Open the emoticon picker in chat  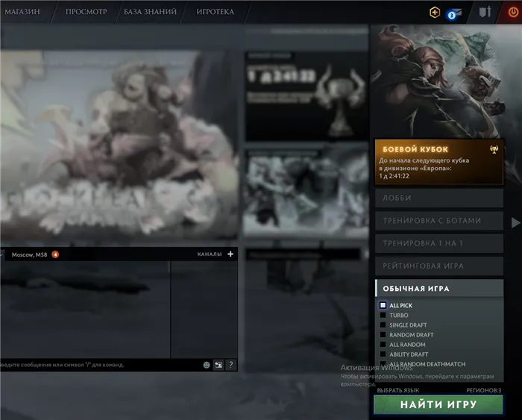click(207, 365)
